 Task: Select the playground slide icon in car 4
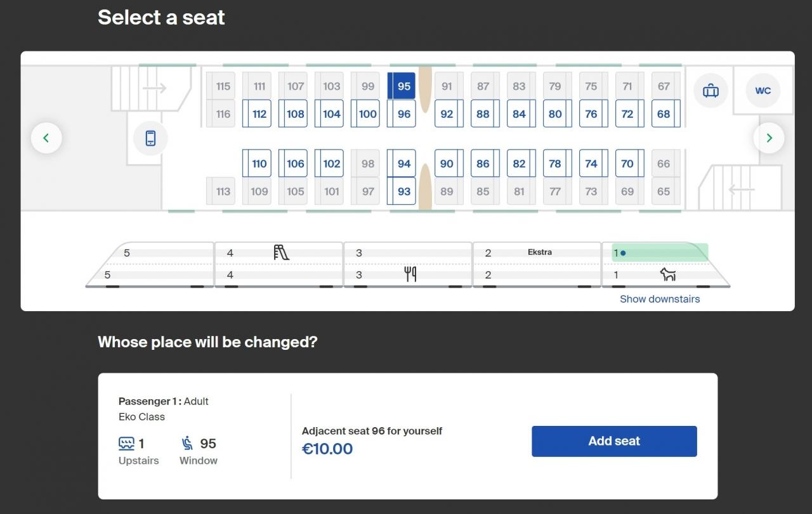tap(281, 252)
